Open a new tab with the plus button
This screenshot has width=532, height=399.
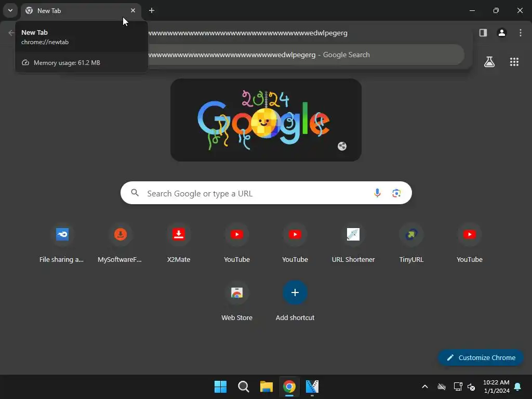coord(152,10)
